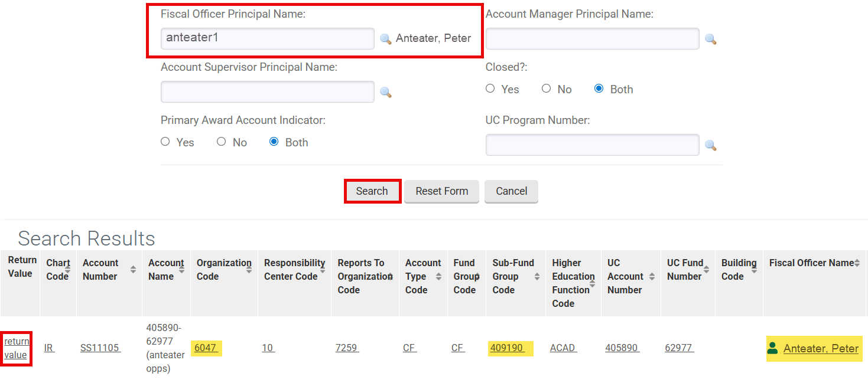Choose Yes for Primary Award Account Indicator

tap(165, 142)
